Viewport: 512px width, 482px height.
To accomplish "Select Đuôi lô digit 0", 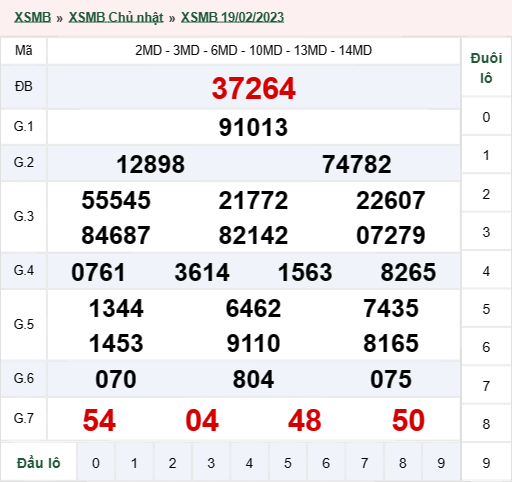I will tap(486, 117).
